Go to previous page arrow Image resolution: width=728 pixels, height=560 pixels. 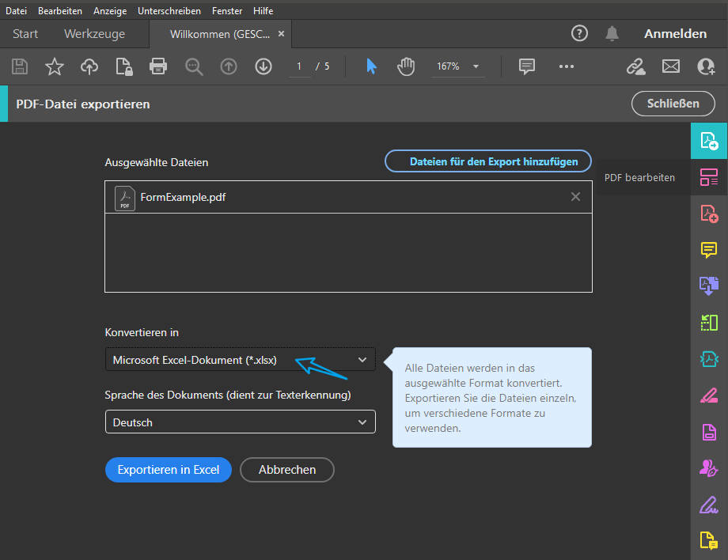click(x=229, y=66)
